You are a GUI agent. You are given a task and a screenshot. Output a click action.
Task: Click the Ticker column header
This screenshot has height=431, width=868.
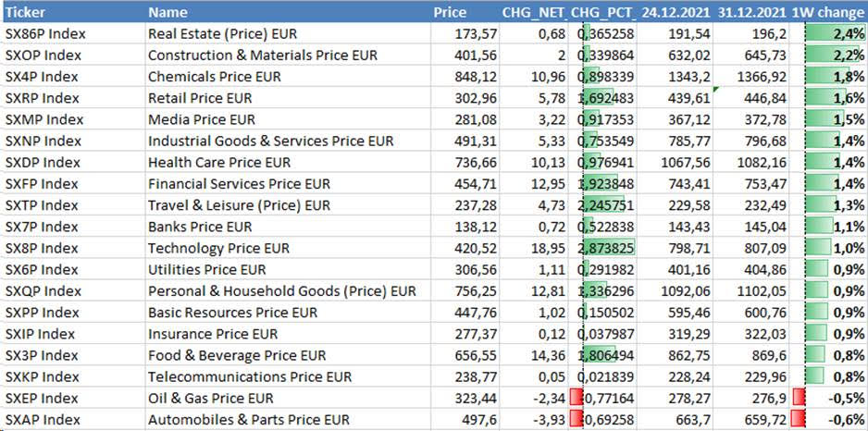tap(24, 12)
